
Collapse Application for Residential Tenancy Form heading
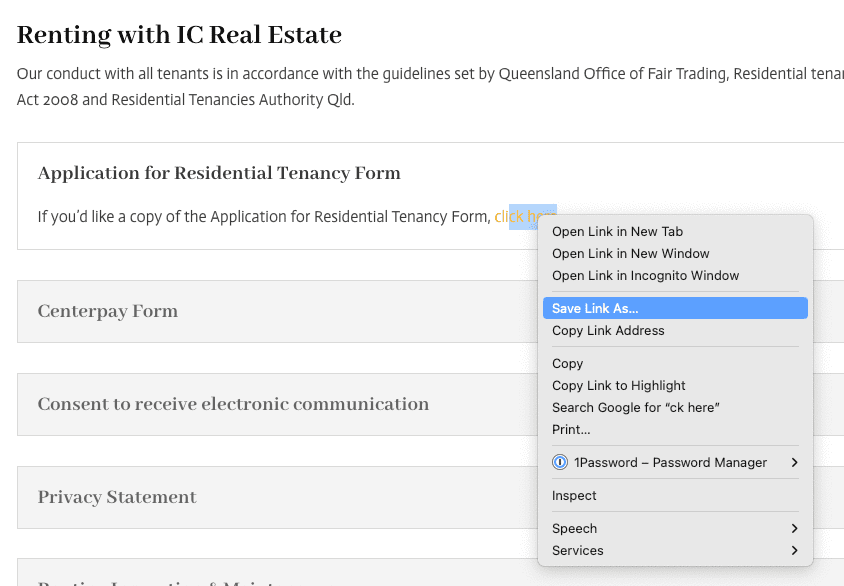click(x=219, y=173)
